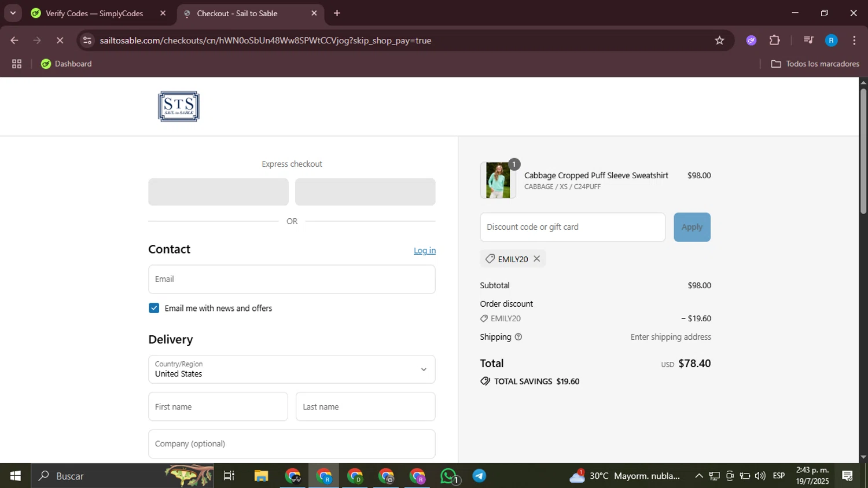
Task: Open media controls icon in toolbar
Action: [808, 41]
